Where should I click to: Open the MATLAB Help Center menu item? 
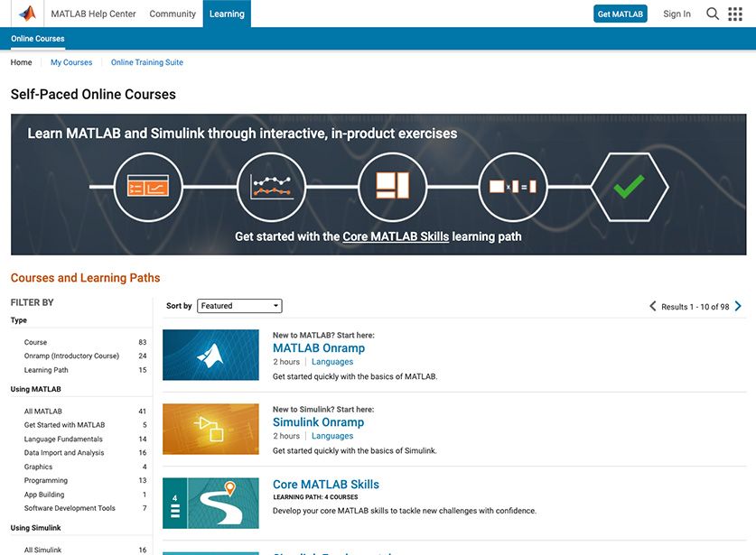point(93,14)
